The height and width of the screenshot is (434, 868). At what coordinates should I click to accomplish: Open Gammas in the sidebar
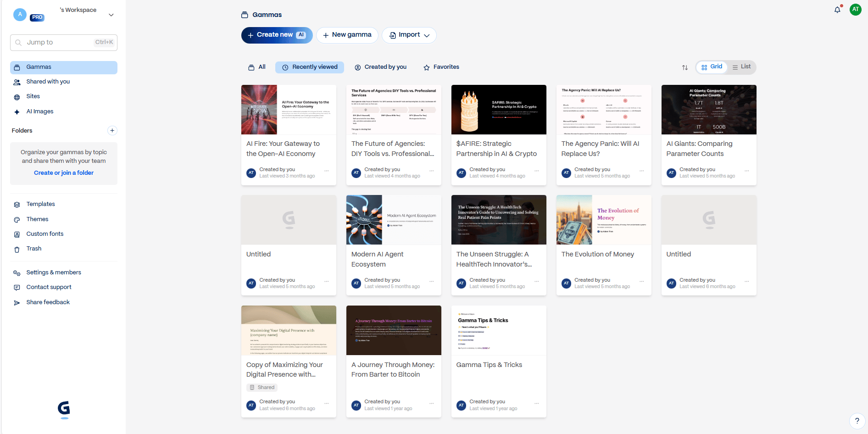(x=64, y=67)
